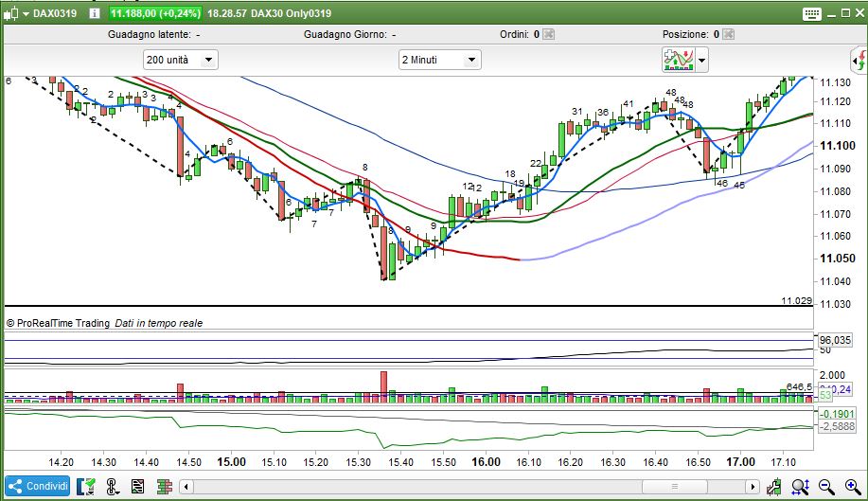Viewport: 868px width, 501px height.
Task: Click the 2.000 volume axis label
Action: click(832, 375)
